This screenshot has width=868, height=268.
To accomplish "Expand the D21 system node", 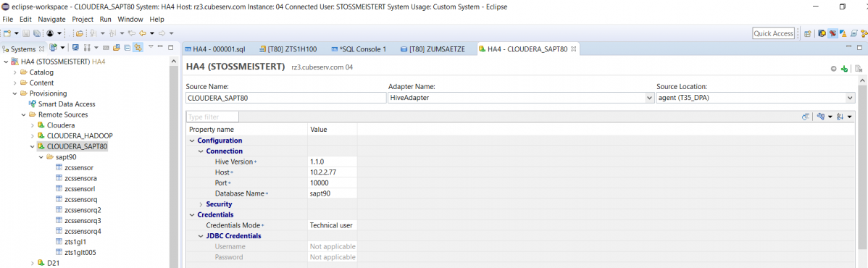I will pyautogui.click(x=33, y=263).
